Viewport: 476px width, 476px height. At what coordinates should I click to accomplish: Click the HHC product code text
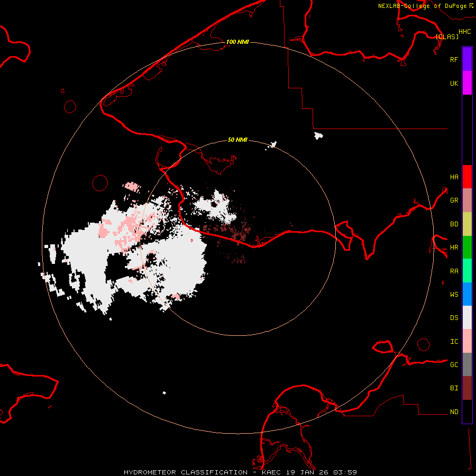pos(465,32)
